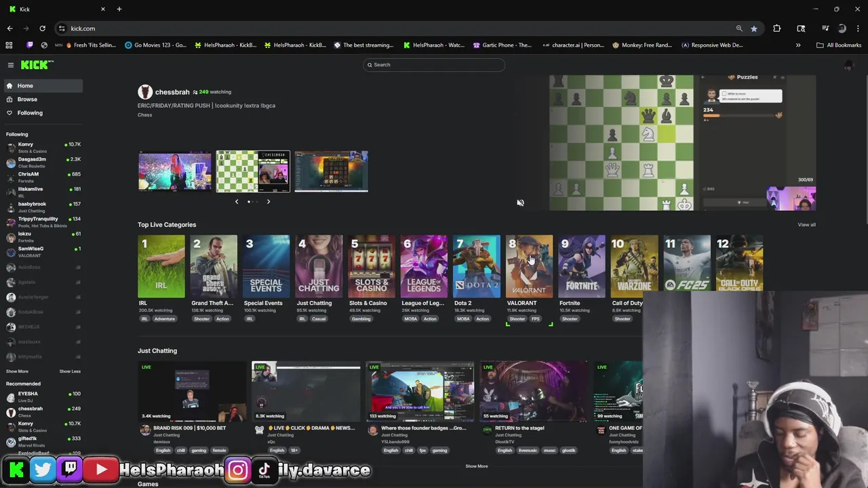Screen dimensions: 868x488
Task: Click the 18+ tag on xQc stream
Action: pyautogui.click(x=294, y=451)
